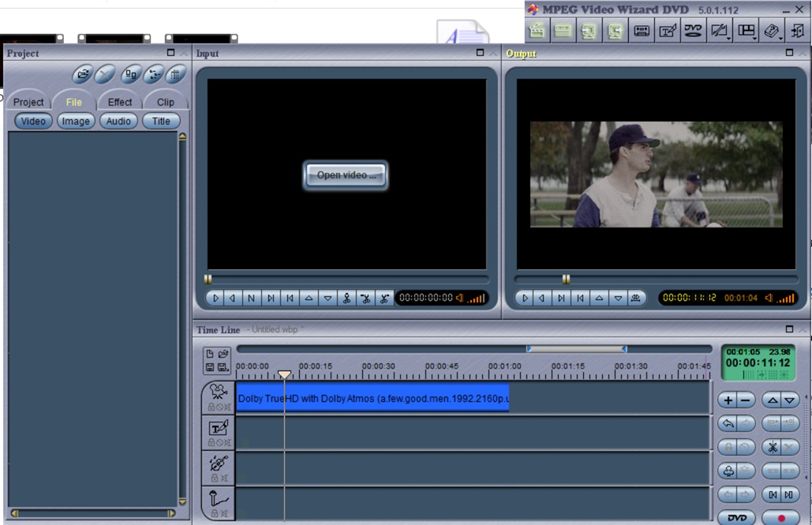Select the Audio file filter button

coord(118,122)
